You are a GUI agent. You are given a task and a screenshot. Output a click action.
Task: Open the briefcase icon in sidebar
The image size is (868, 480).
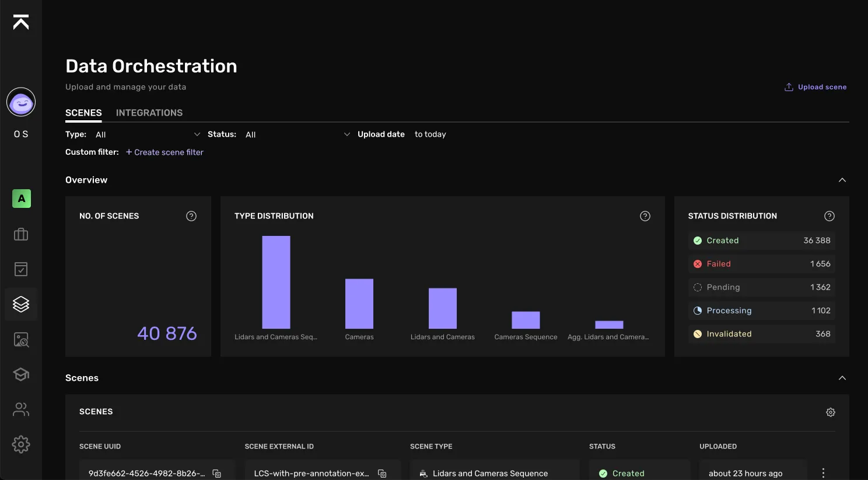[x=21, y=234]
